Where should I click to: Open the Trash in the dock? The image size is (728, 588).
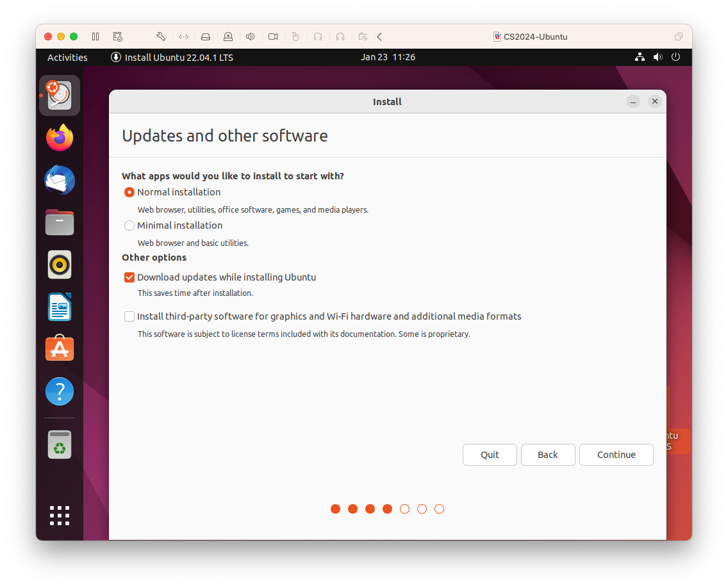60,444
